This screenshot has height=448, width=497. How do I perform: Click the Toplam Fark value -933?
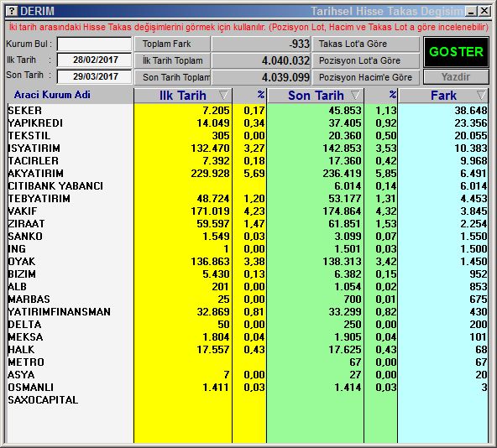tap(299, 44)
